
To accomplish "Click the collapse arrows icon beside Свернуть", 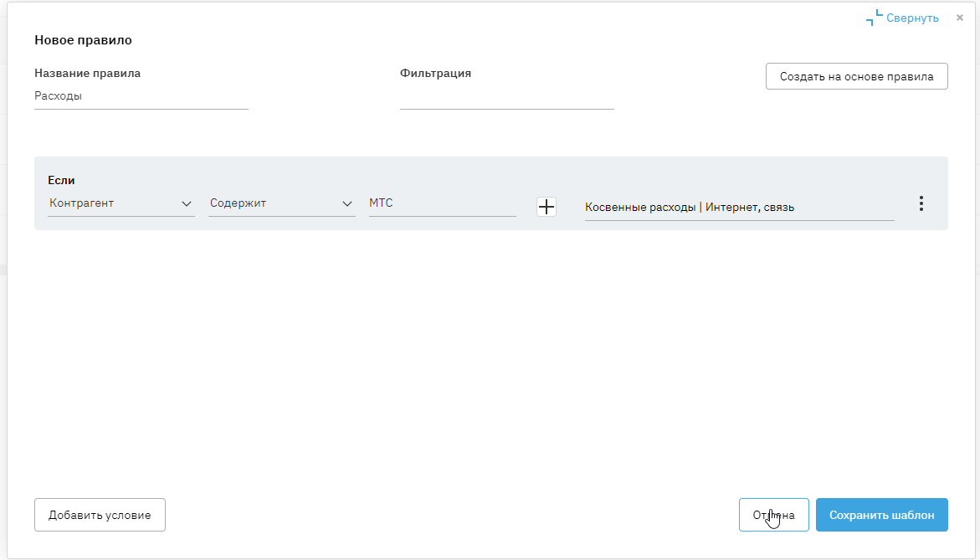I will (875, 18).
